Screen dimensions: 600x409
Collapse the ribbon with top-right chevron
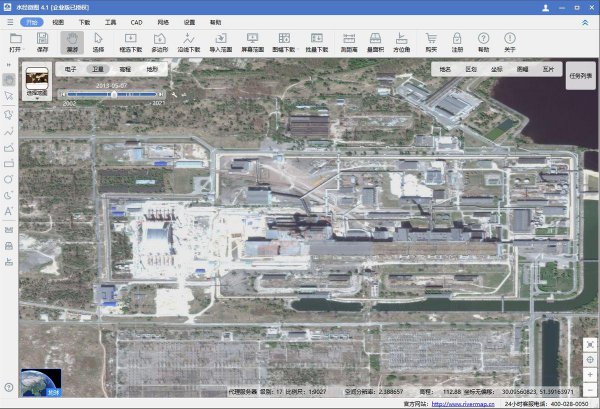pyautogui.click(x=585, y=20)
